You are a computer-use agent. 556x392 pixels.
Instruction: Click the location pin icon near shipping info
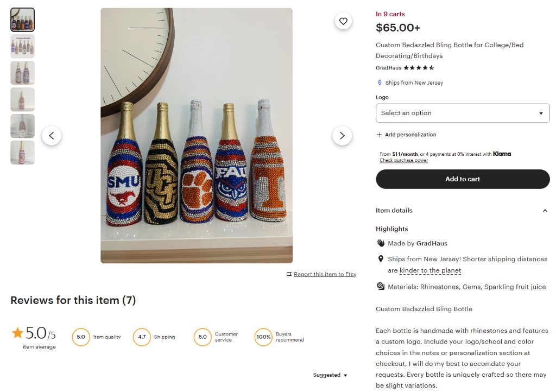click(x=379, y=83)
